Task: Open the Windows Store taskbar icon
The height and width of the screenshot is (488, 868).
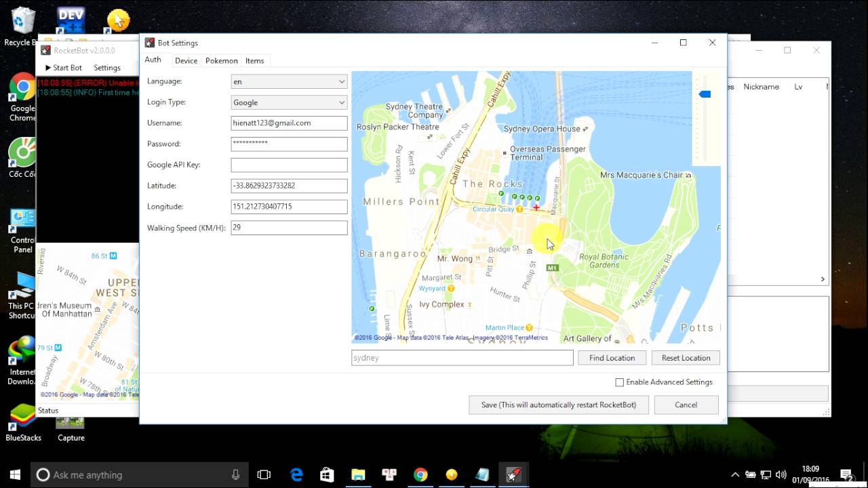Action: point(327,474)
